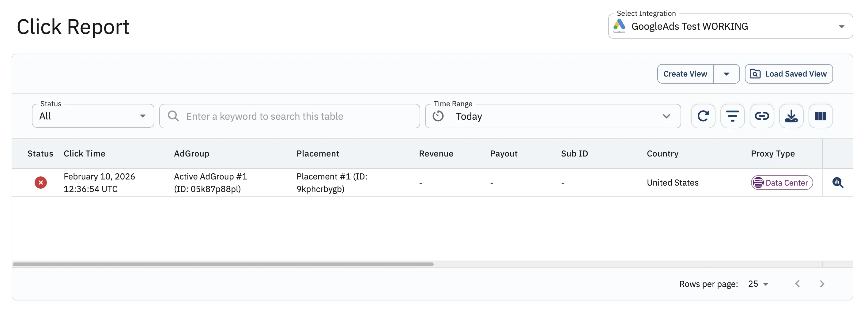Click the Data Center proxy type badge
868x313 pixels.
[781, 183]
